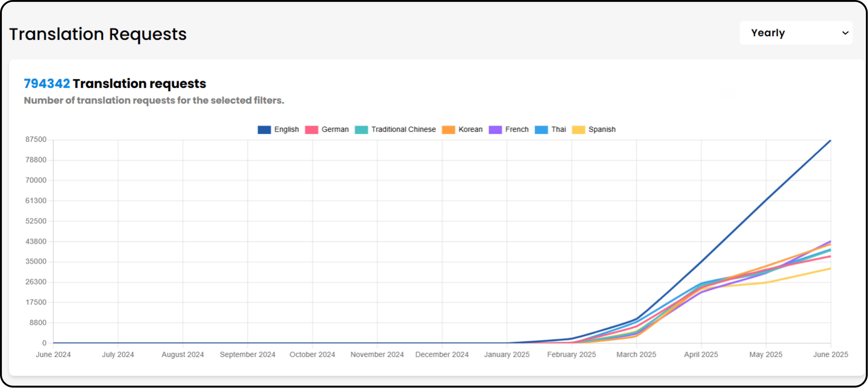Image resolution: width=868 pixels, height=388 pixels.
Task: Click the November 2024 x-axis label
Action: (x=377, y=354)
